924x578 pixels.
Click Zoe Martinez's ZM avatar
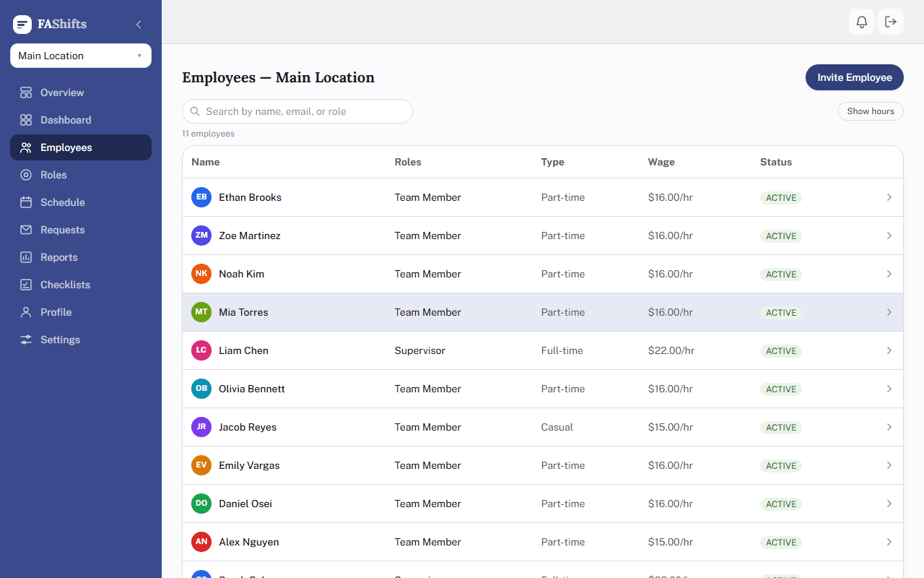click(x=201, y=236)
